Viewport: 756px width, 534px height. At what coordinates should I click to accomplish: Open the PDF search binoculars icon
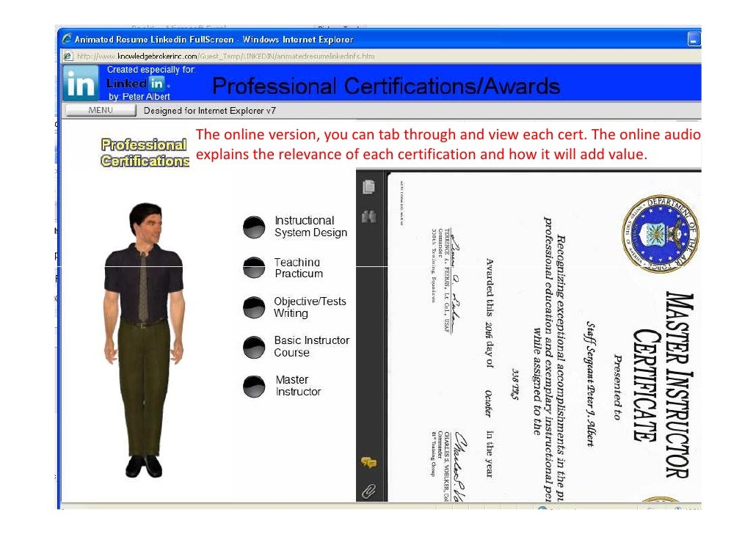point(369,217)
